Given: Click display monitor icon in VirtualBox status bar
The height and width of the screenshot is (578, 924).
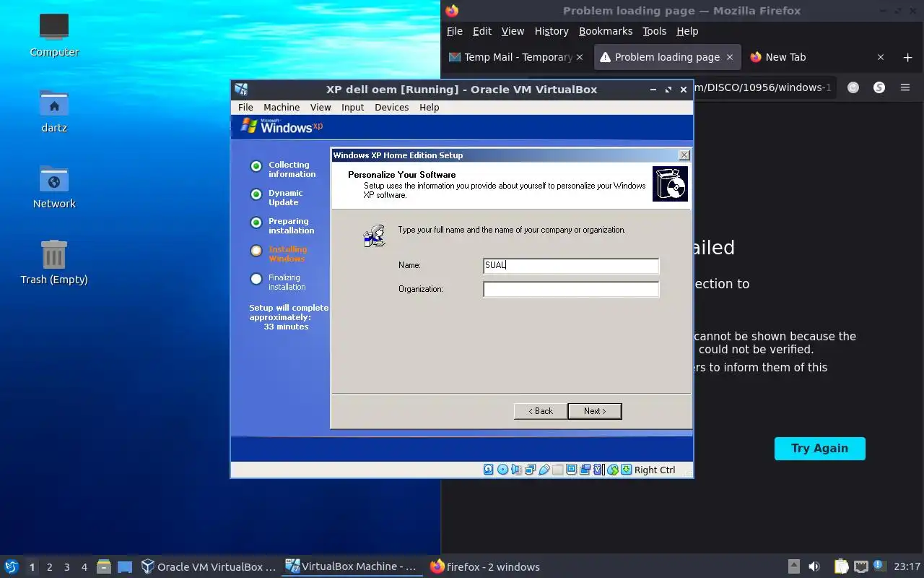Looking at the screenshot, I should (571, 470).
